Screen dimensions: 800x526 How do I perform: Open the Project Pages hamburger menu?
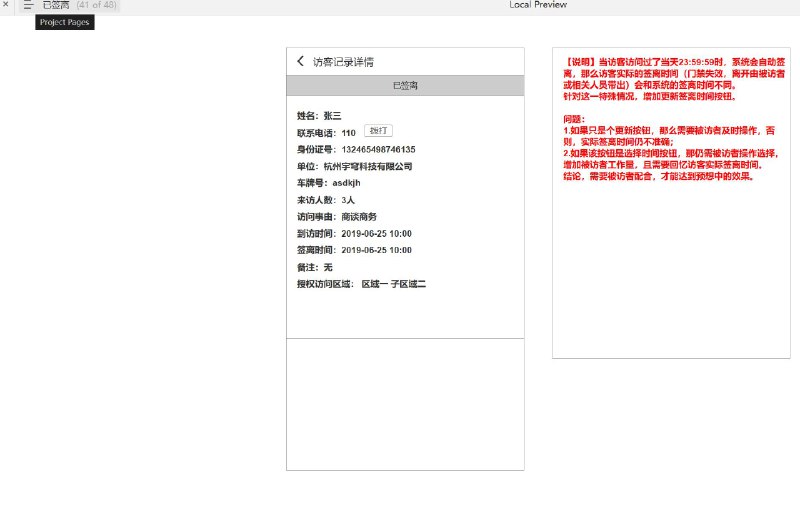click(x=28, y=5)
